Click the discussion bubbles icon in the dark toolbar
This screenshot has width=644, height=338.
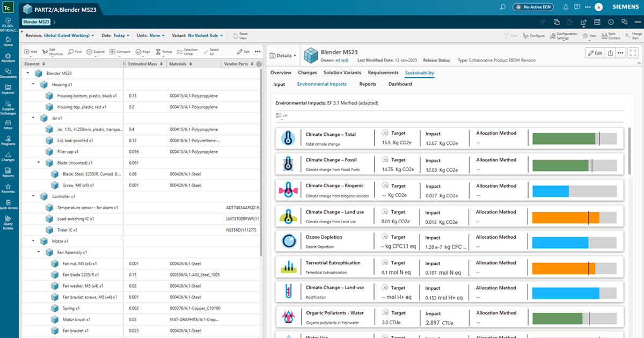[624, 22]
